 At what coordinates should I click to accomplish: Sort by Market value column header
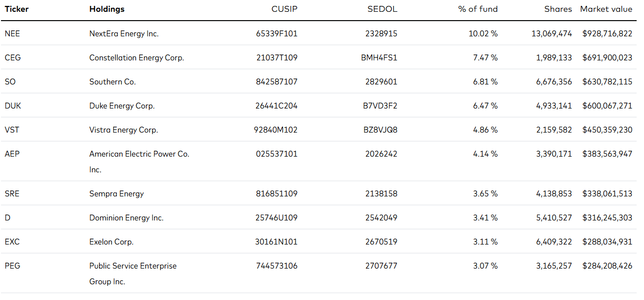[606, 9]
